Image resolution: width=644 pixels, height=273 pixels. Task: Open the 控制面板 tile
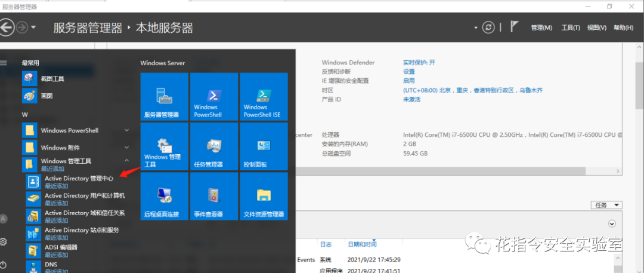(x=264, y=146)
